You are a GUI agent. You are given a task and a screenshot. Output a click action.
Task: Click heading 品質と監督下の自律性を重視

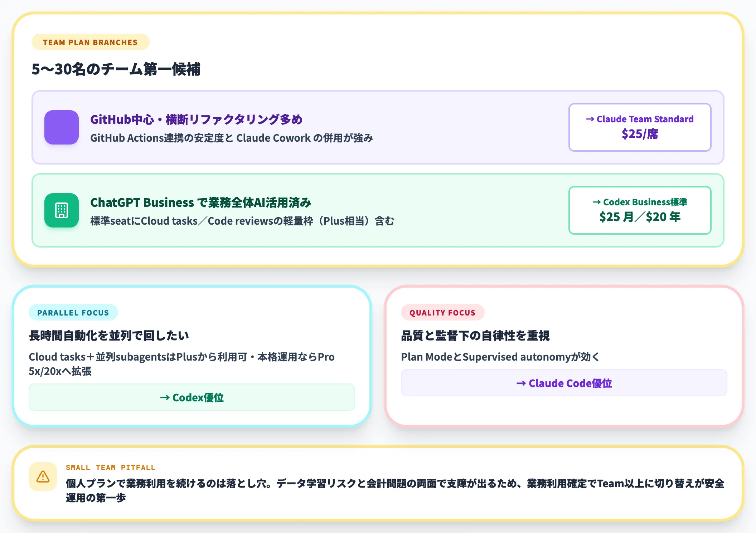pos(475,336)
